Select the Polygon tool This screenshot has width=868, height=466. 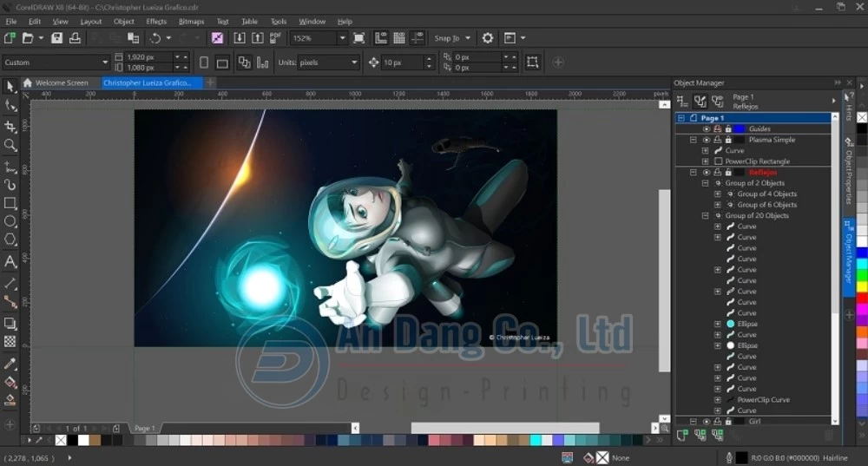pyautogui.click(x=10, y=240)
